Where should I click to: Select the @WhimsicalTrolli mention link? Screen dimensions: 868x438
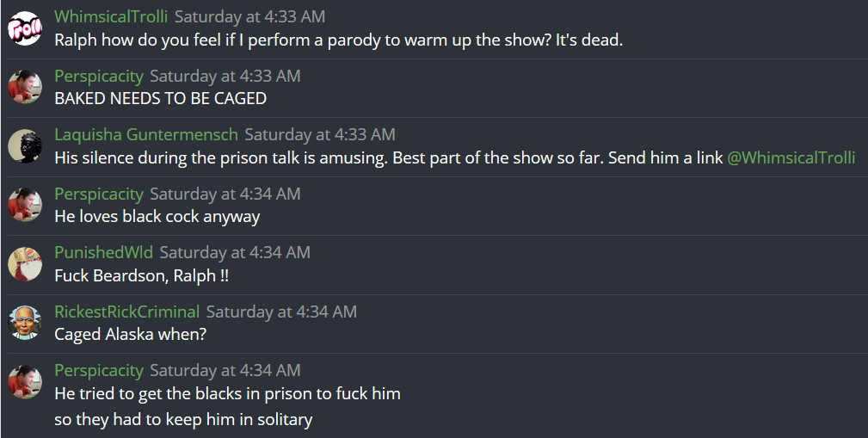(x=791, y=157)
